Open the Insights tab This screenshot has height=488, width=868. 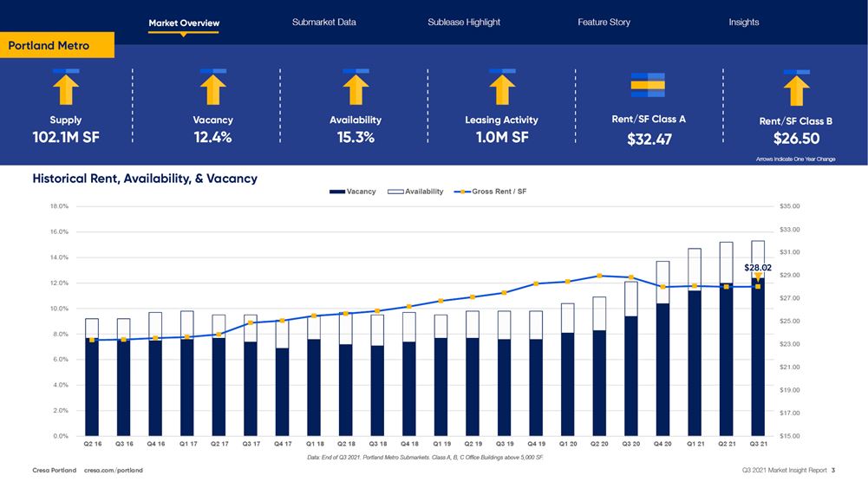[743, 22]
